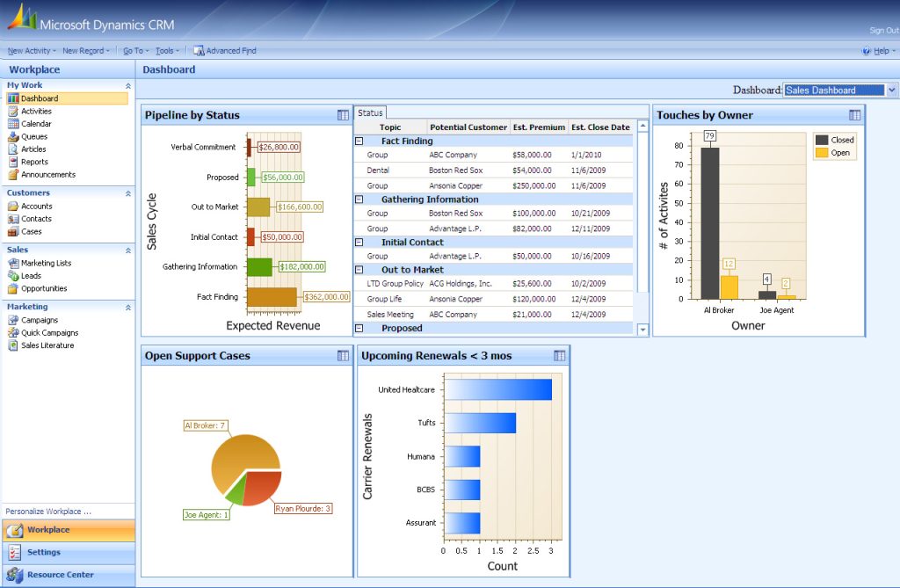Click the Accounts icon under Customers
The image size is (900, 588).
[12, 207]
